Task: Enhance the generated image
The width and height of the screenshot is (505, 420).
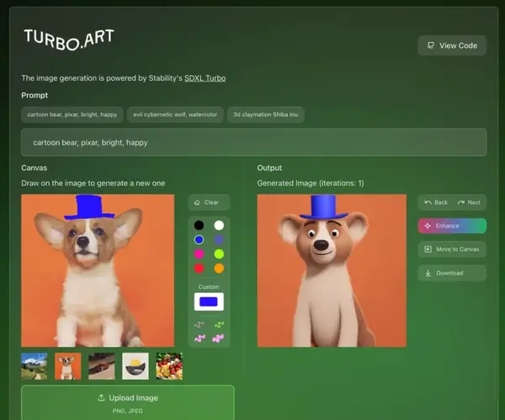Action: tap(452, 226)
